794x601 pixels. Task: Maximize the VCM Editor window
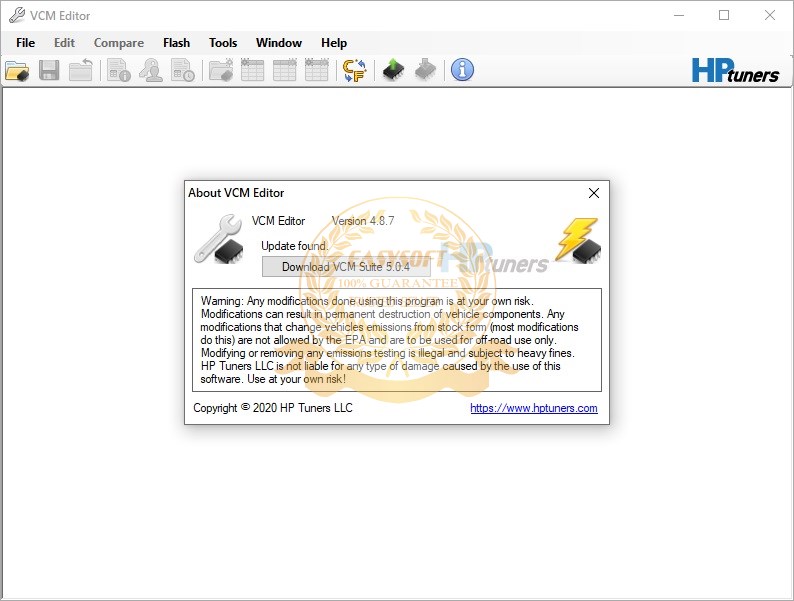[724, 15]
